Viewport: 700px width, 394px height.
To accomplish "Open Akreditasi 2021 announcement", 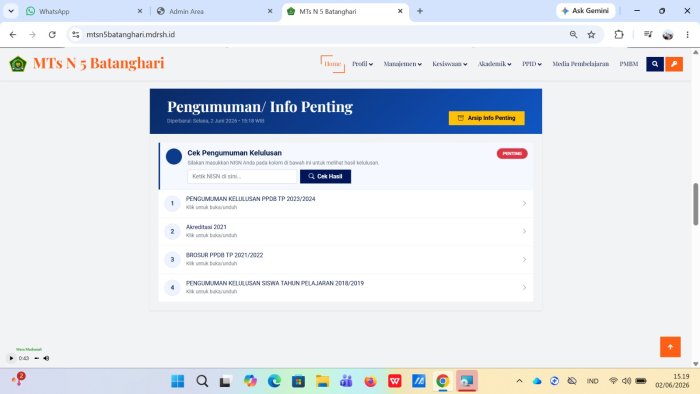I will coord(346,231).
